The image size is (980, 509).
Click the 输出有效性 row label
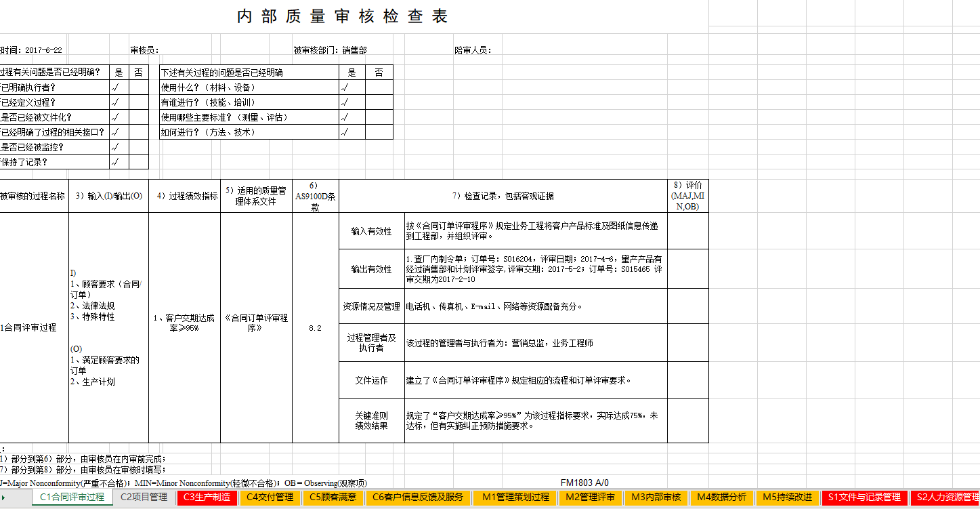tap(371, 269)
